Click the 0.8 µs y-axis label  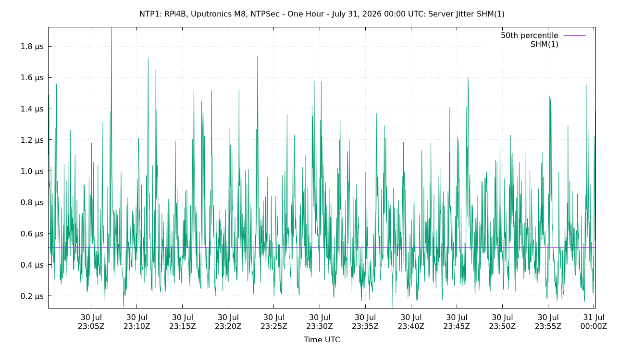(x=33, y=203)
